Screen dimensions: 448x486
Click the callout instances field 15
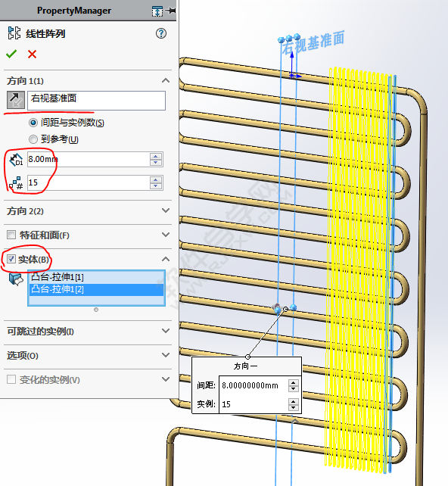[254, 404]
